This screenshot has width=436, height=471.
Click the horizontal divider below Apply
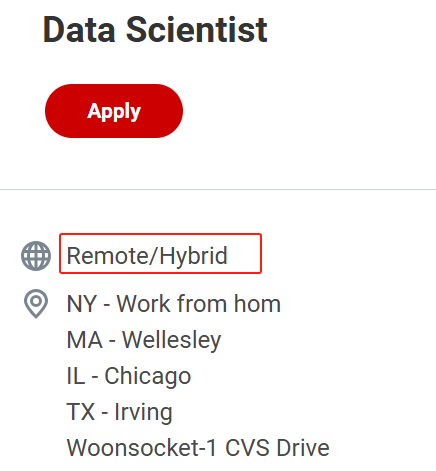tap(218, 189)
